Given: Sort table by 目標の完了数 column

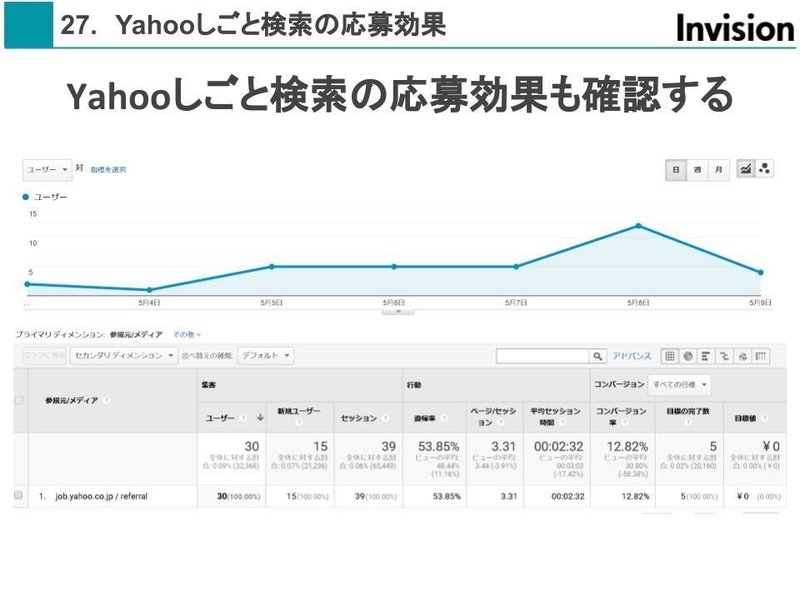Looking at the screenshot, I should 688,411.
